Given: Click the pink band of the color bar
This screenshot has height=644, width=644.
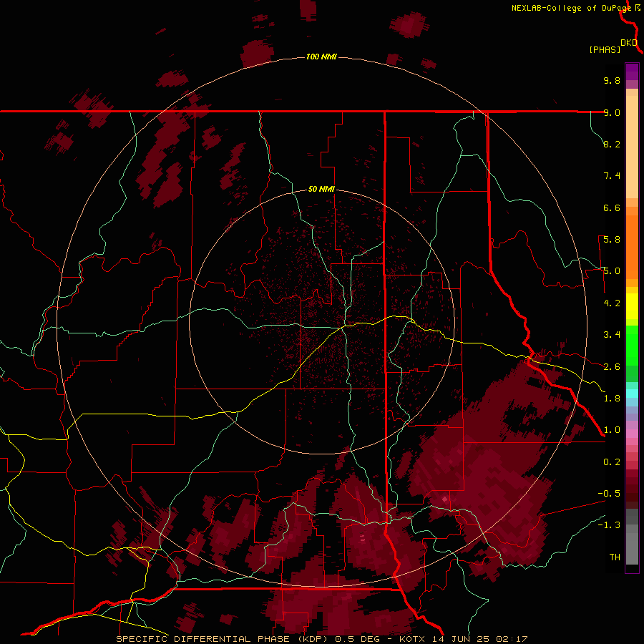Looking at the screenshot, I should click(x=632, y=434).
